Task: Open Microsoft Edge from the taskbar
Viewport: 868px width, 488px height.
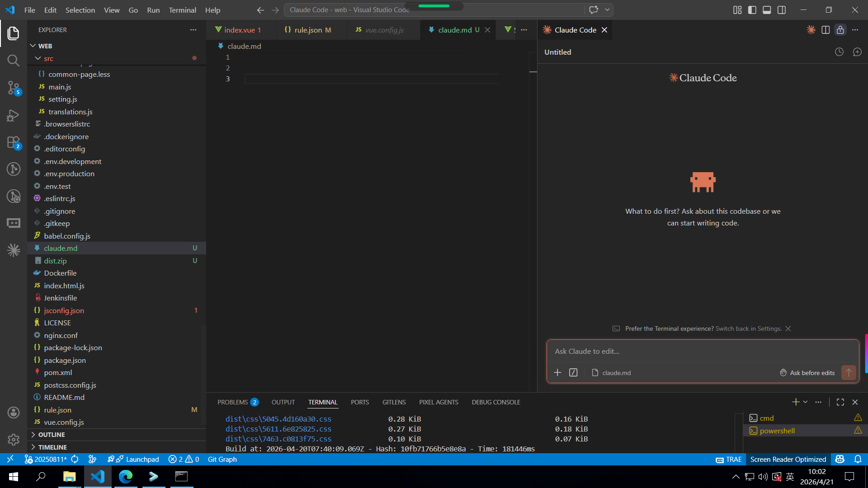Action: pyautogui.click(x=126, y=476)
